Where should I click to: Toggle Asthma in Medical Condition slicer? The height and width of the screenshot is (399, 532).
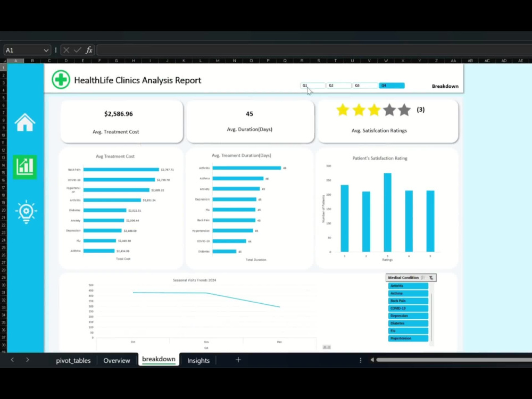pyautogui.click(x=408, y=294)
